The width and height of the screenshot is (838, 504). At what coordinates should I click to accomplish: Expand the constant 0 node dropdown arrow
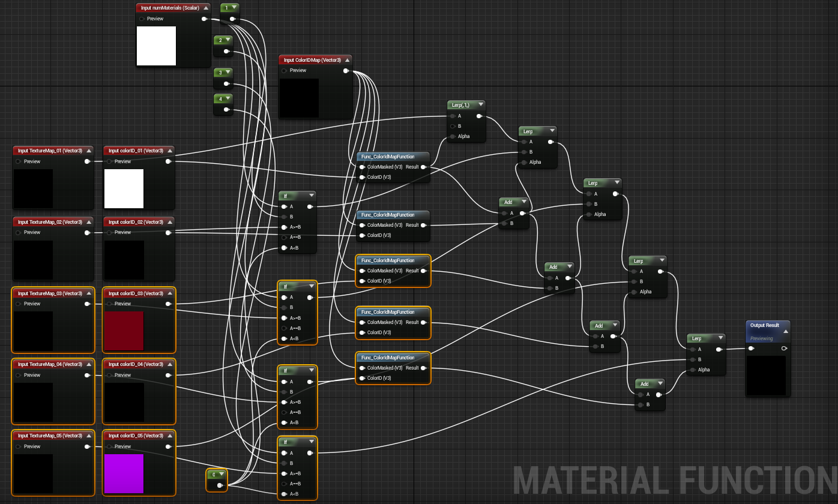click(222, 474)
